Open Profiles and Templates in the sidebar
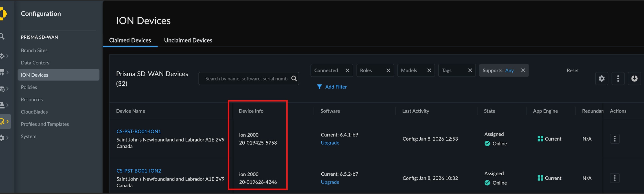Viewport: 644px width, 194px height. [45, 124]
